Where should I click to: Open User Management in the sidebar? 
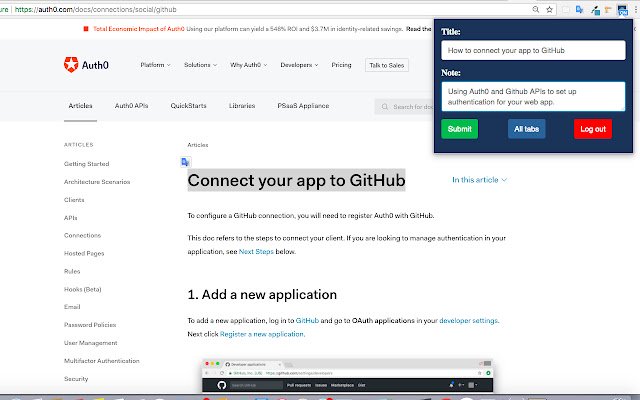(x=91, y=342)
